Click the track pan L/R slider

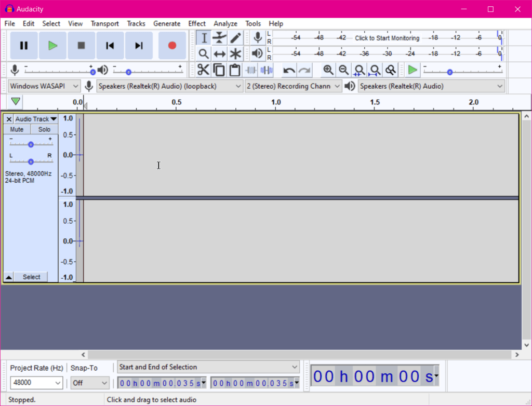[x=31, y=161]
